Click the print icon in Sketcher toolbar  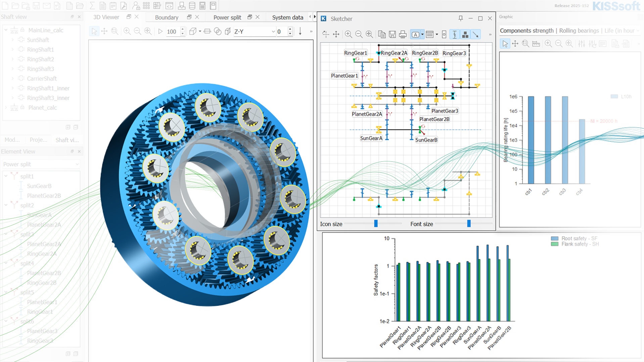click(x=403, y=34)
